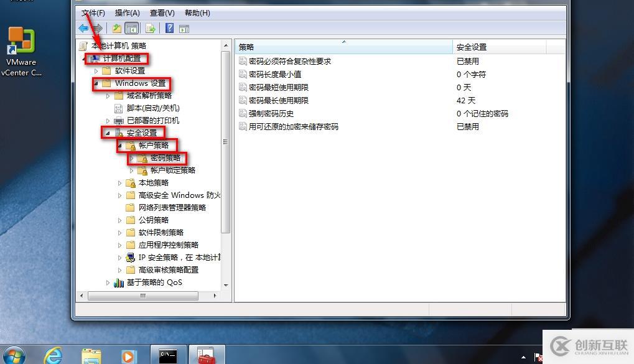The image size is (634, 364).
Task: Open the blue Help question mark icon
Action: point(169,29)
